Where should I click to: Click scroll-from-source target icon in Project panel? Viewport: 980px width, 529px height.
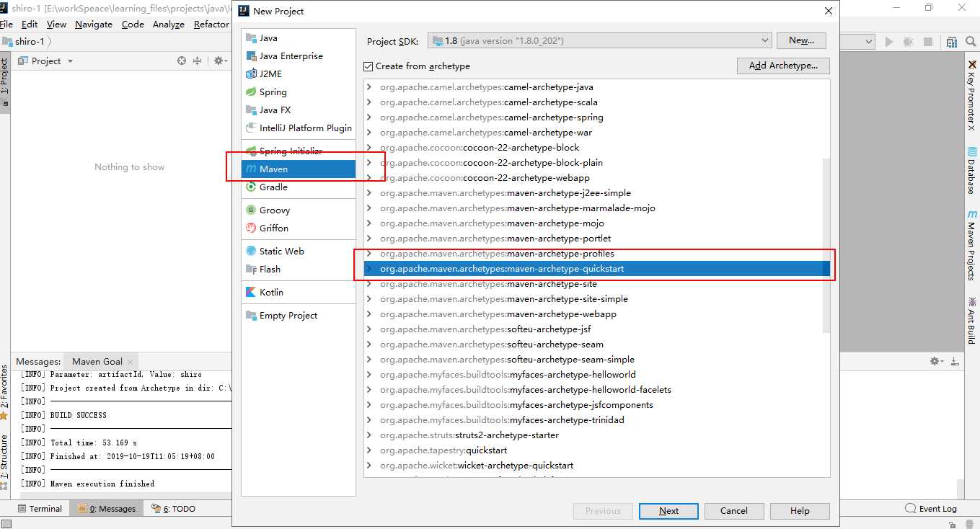182,61
